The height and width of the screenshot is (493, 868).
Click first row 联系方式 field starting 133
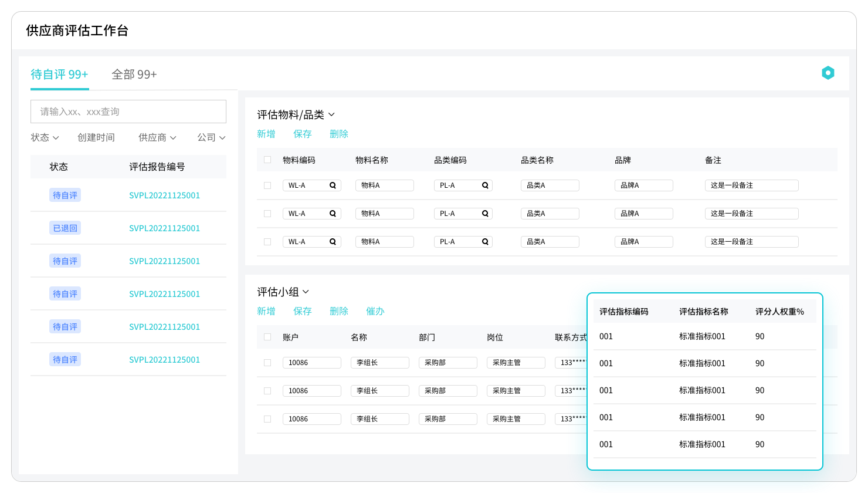click(x=571, y=363)
